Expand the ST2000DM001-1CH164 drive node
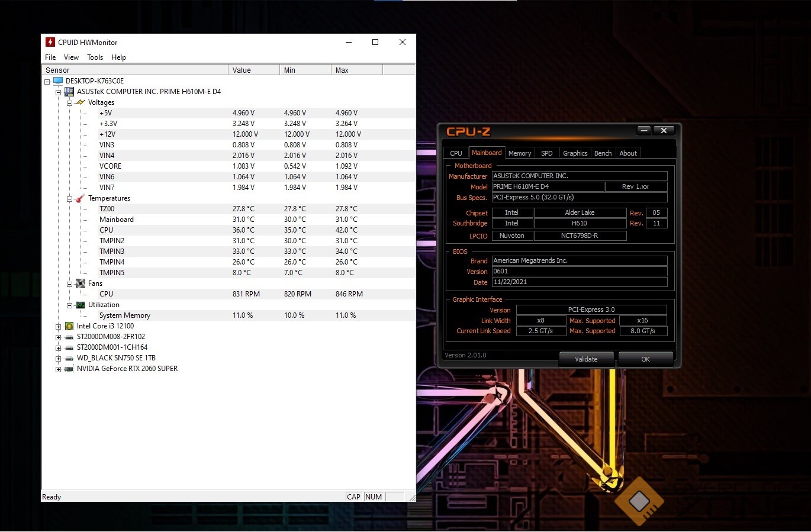 tap(58, 348)
